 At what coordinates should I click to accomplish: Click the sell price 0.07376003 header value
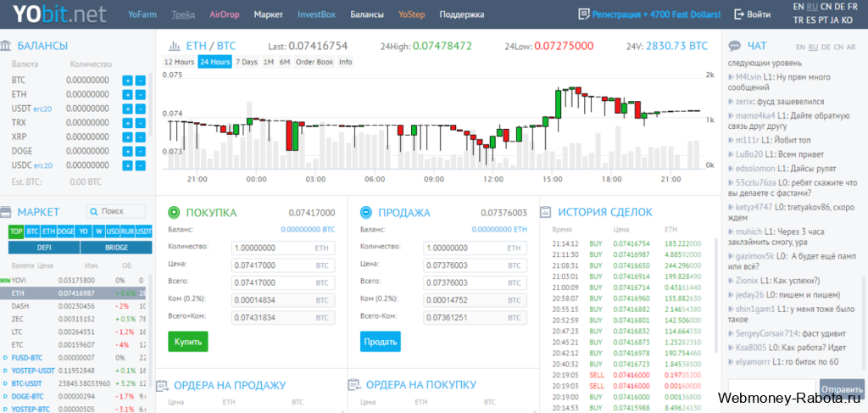(504, 213)
